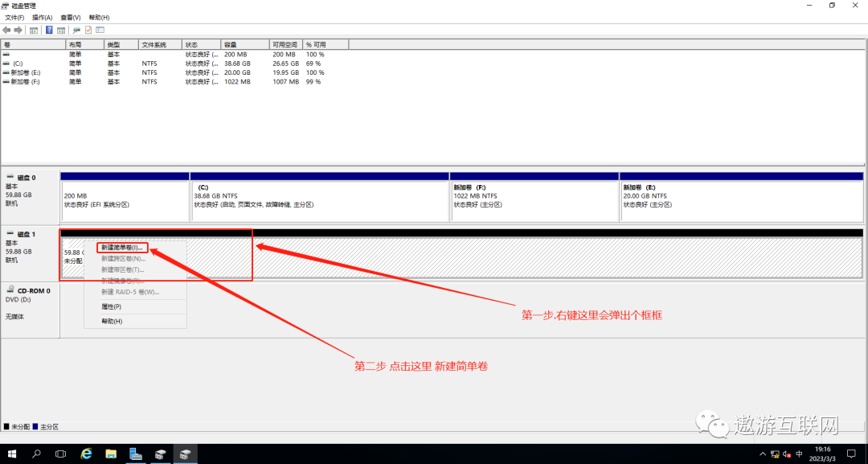868x464 pixels.
Task: Open the 文件(F) menu
Action: (x=15, y=18)
